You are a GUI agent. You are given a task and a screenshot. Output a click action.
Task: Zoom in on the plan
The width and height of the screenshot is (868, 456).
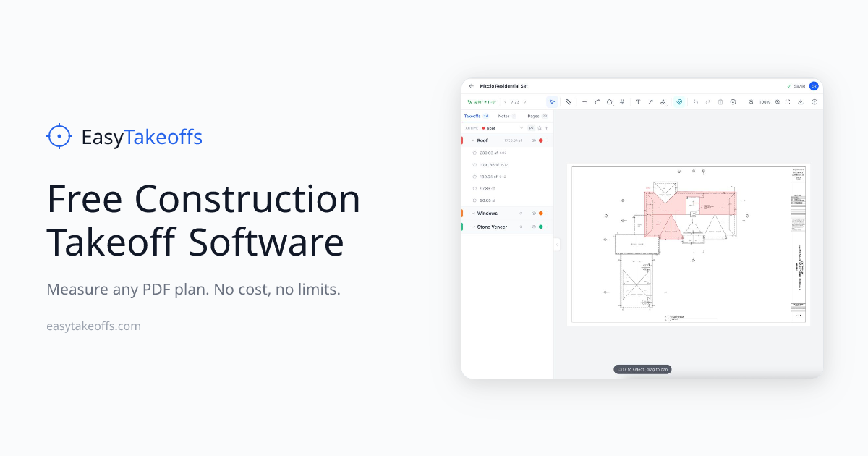tap(778, 101)
